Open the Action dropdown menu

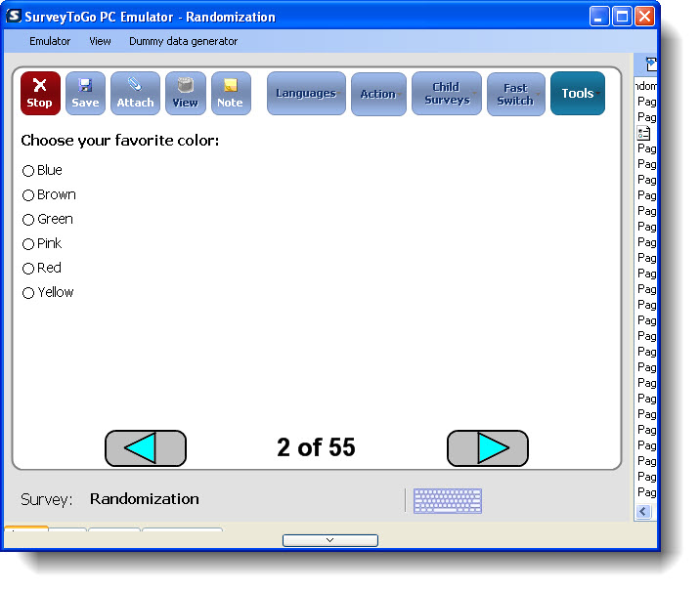(x=378, y=94)
